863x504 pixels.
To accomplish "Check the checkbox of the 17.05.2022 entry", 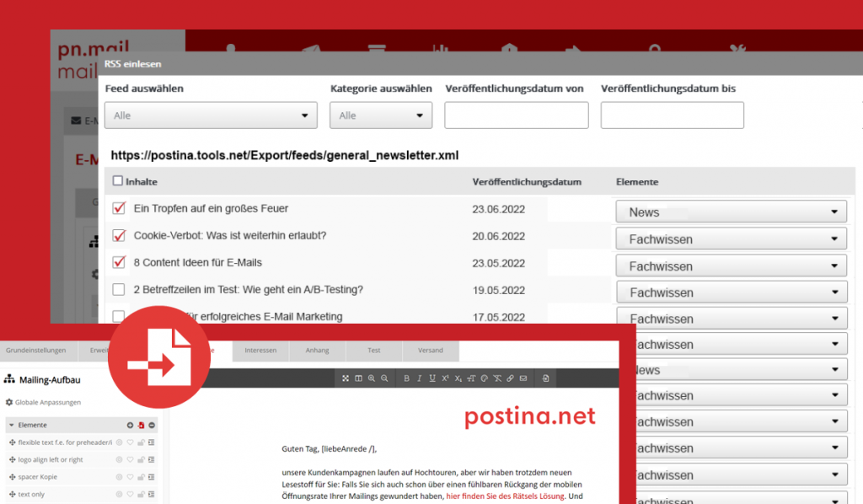I will pos(118,316).
